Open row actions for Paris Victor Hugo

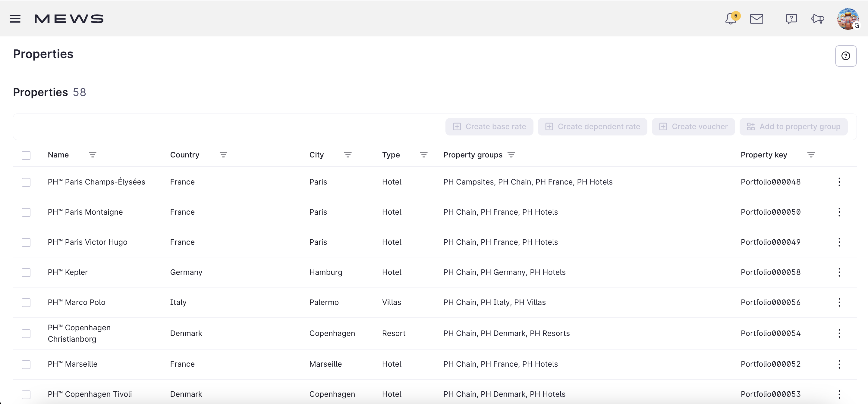[x=839, y=242]
